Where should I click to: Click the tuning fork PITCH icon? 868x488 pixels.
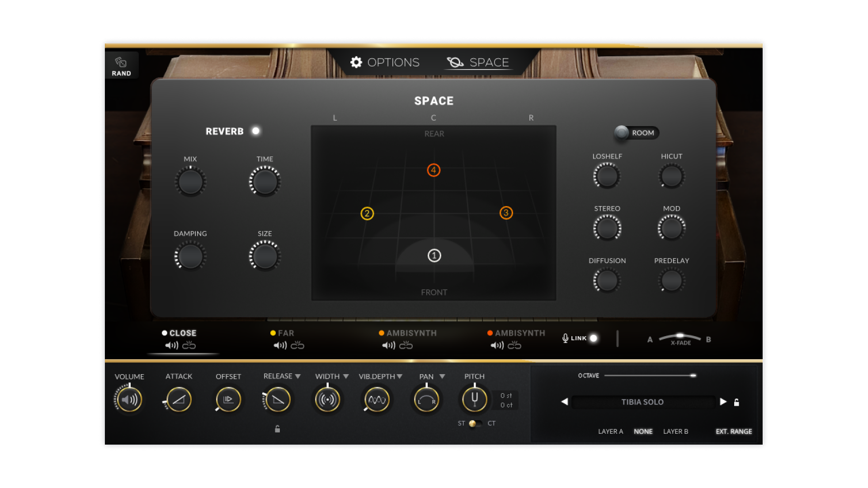(x=474, y=399)
